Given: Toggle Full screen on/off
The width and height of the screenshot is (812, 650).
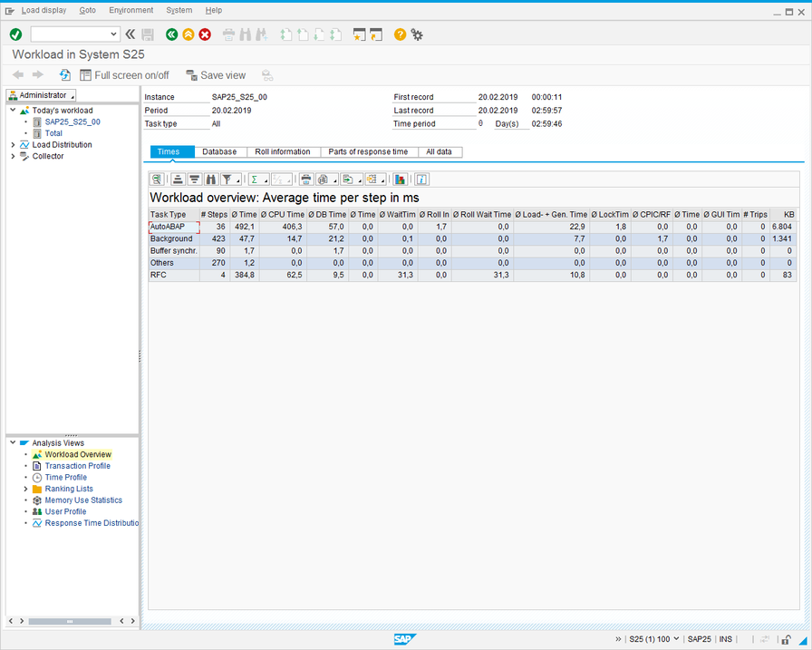Looking at the screenshot, I should point(124,75).
